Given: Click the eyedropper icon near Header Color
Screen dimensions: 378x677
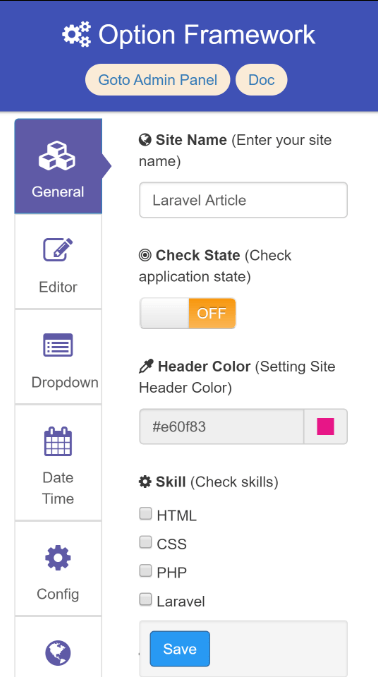Looking at the screenshot, I should (x=146, y=367).
